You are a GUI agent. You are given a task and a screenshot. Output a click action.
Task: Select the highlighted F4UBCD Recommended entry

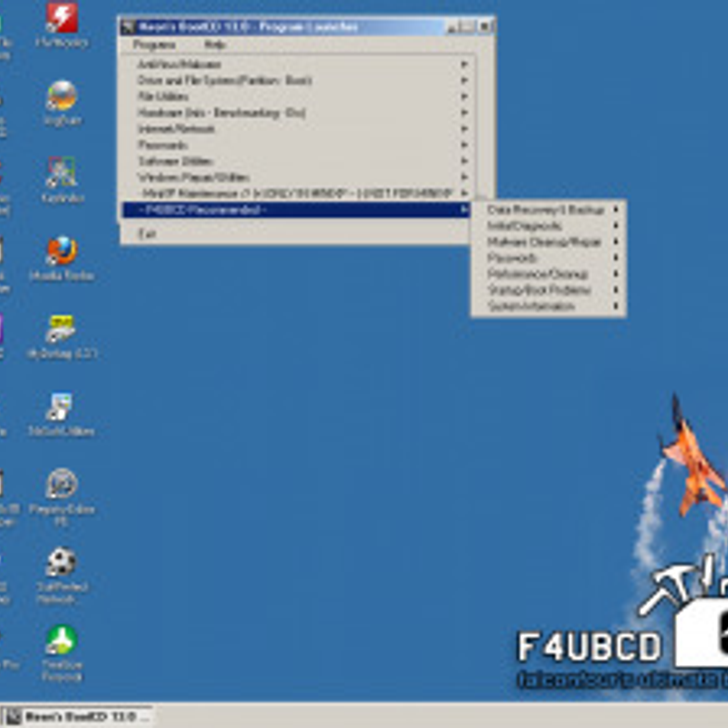pyautogui.click(x=297, y=210)
